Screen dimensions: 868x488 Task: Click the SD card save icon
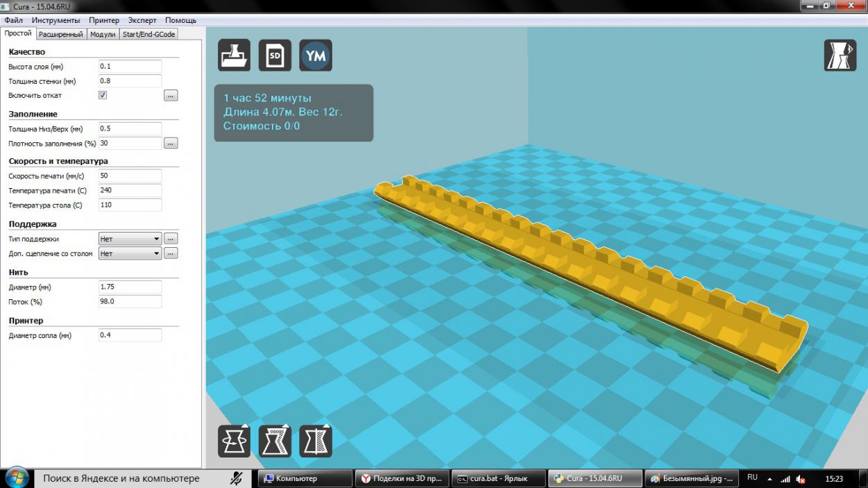275,56
